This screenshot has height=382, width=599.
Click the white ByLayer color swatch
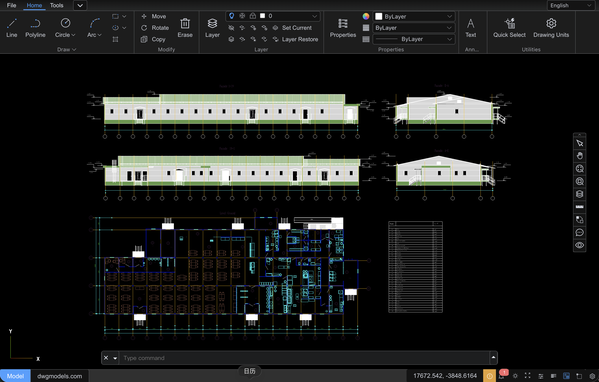(379, 16)
